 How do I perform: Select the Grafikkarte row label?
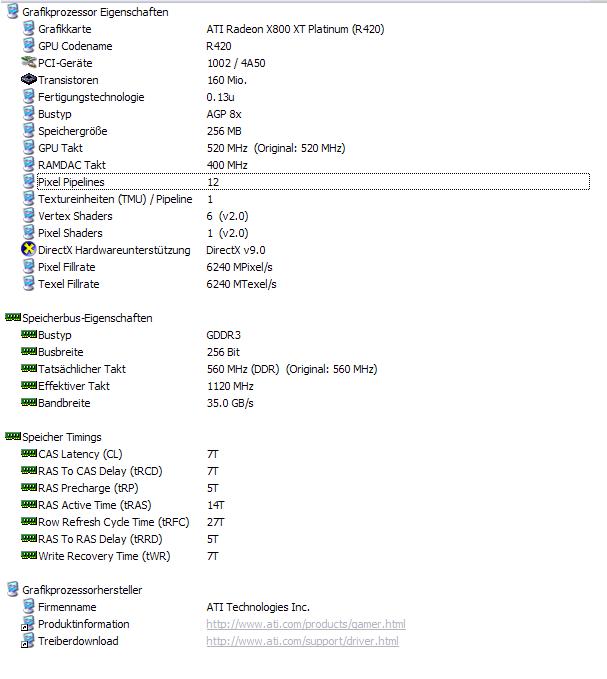tap(65, 29)
